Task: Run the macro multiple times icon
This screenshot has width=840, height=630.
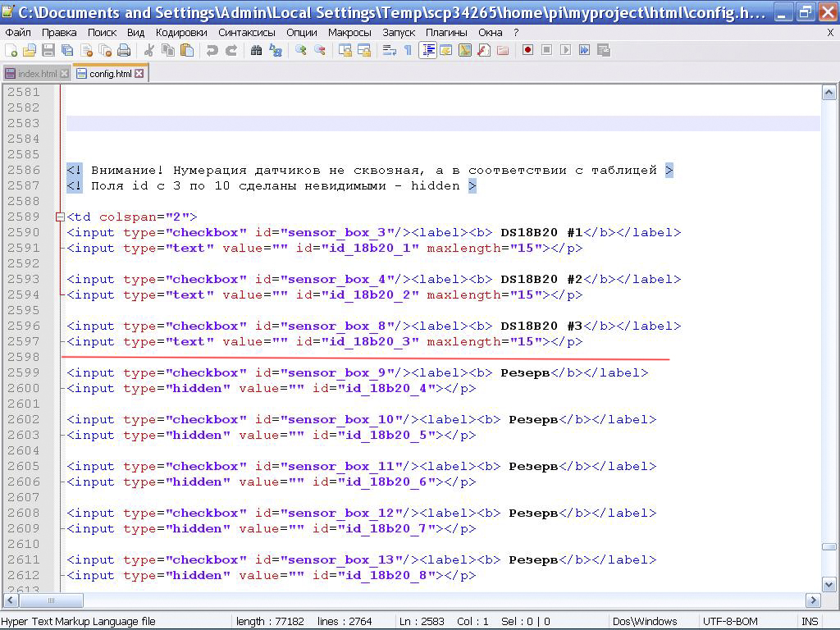Action: pos(584,50)
